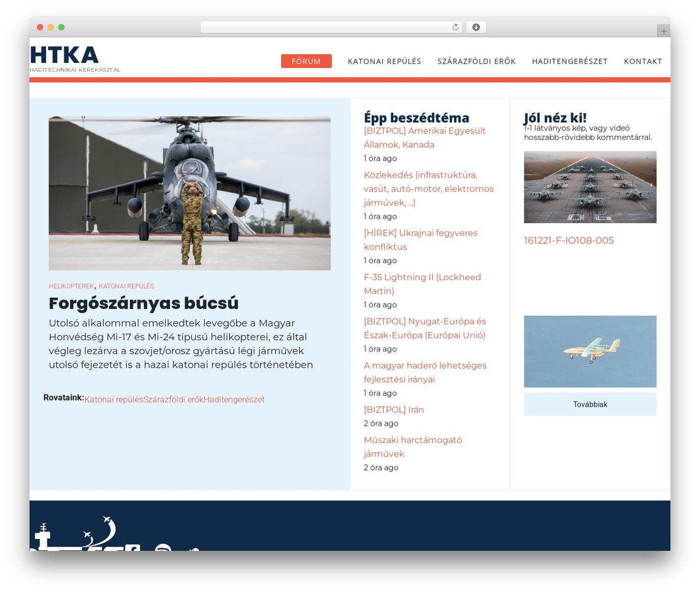Screen dimensions: 700x593
Task: Open the Amerikai Egyesült Államok, Kanada topic
Action: (425, 138)
